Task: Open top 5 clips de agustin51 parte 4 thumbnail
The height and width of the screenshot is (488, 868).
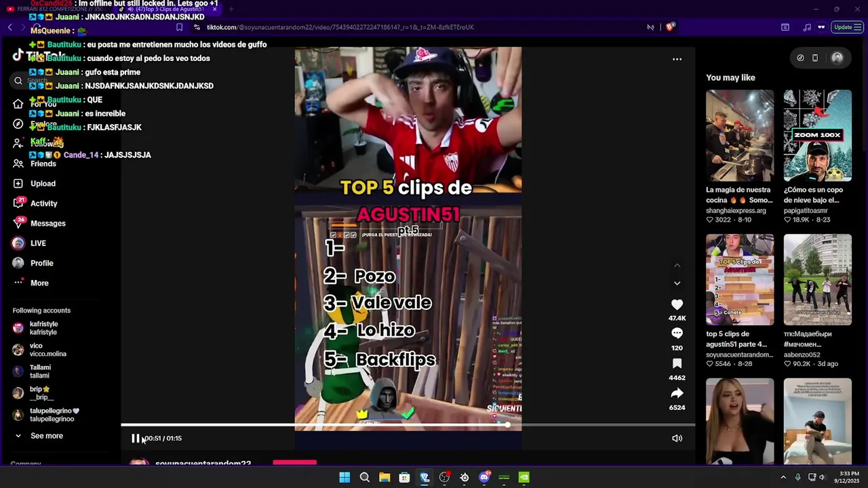Action: 740,280
